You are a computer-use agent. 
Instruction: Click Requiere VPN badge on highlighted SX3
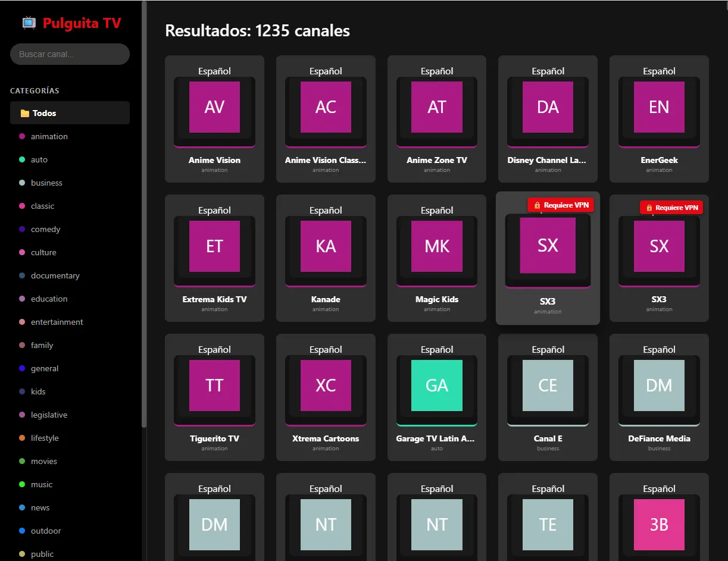[x=561, y=205]
